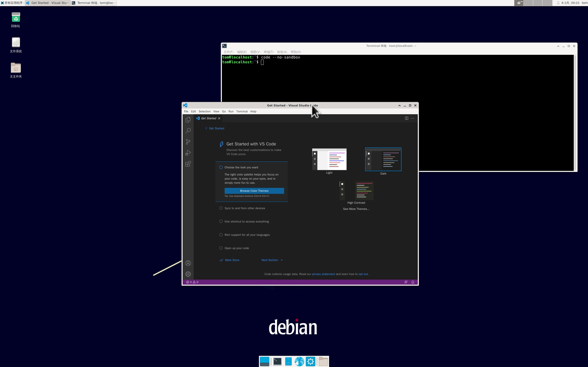
Task: Open the editor More Actions ellipsis menu
Action: pos(412,118)
